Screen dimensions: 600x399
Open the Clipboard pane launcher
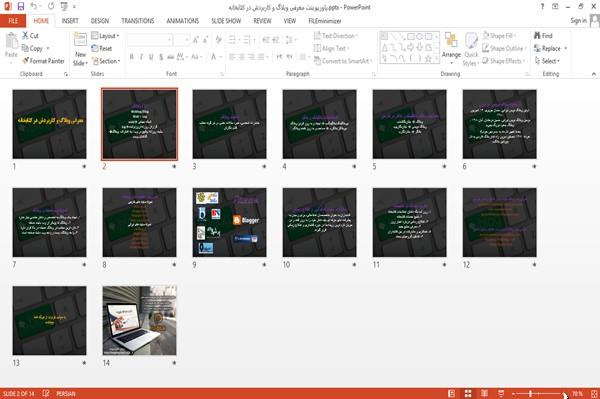tap(66, 74)
